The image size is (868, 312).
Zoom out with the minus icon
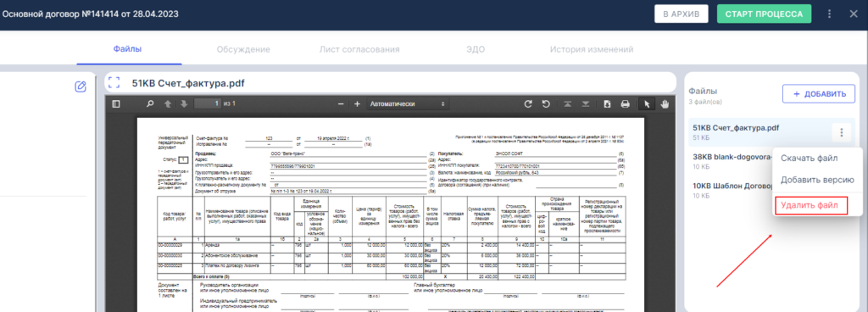coord(341,103)
